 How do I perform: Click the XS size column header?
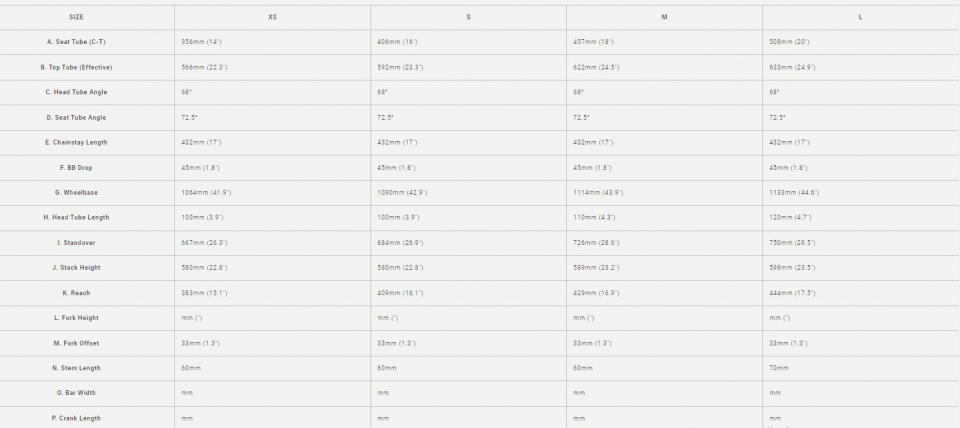tap(272, 17)
